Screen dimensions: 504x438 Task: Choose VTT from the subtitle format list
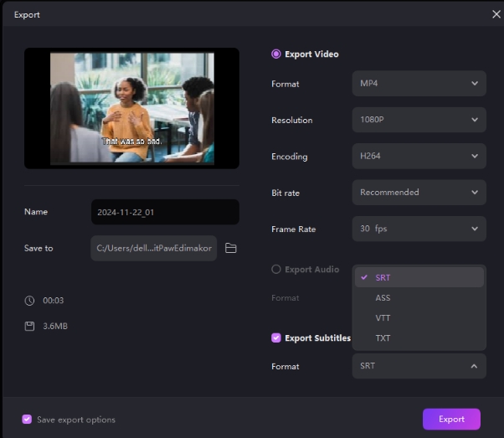pyautogui.click(x=383, y=318)
